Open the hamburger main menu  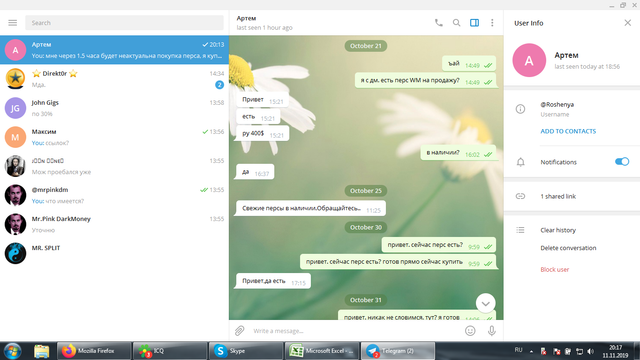[x=13, y=23]
